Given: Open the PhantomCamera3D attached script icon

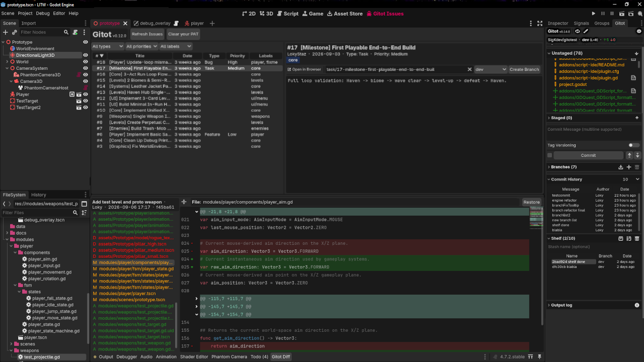Looking at the screenshot, I should click(78, 75).
